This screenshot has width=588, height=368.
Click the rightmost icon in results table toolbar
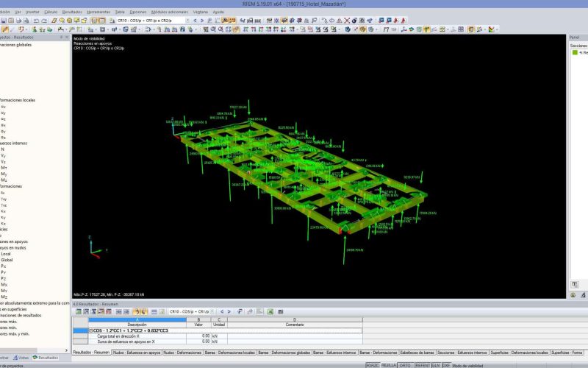point(281,311)
